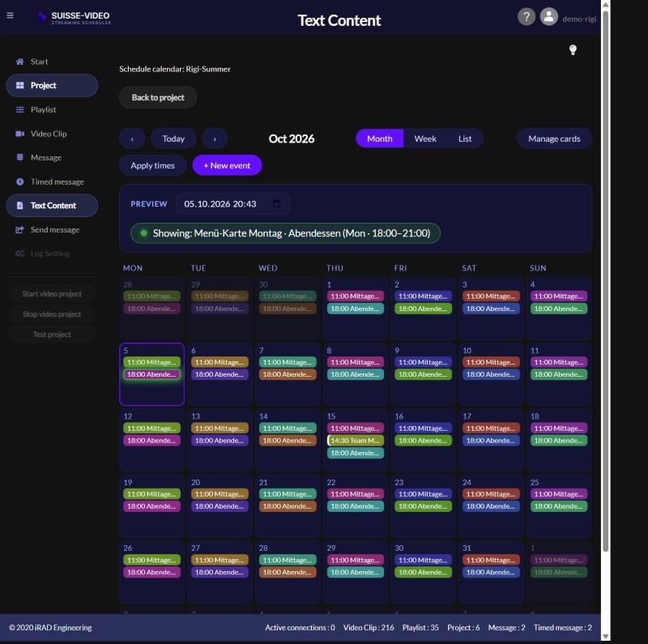Open the Playlist menu item
Viewport: 648px width, 644px height.
[x=52, y=109]
